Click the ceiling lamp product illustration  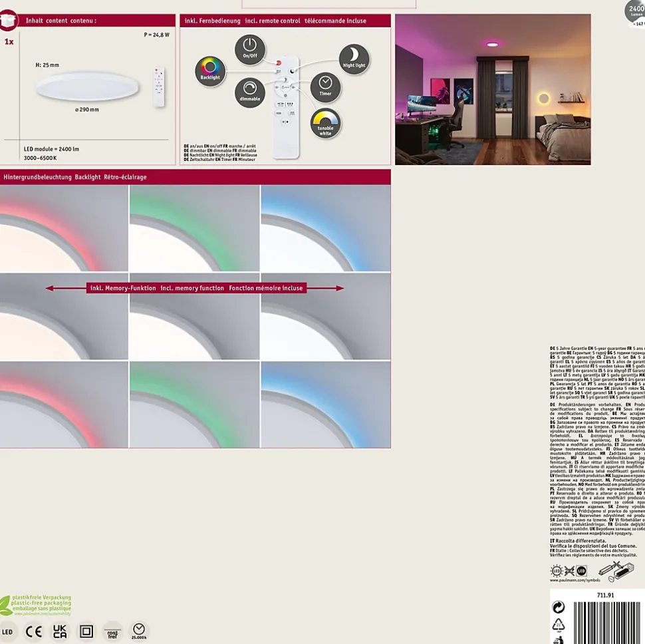coord(87,85)
